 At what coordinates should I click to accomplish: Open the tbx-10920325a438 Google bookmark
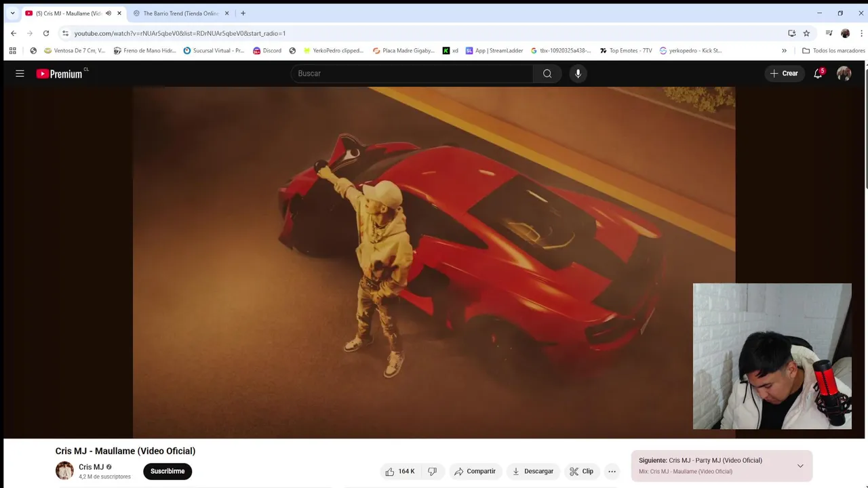(561, 50)
